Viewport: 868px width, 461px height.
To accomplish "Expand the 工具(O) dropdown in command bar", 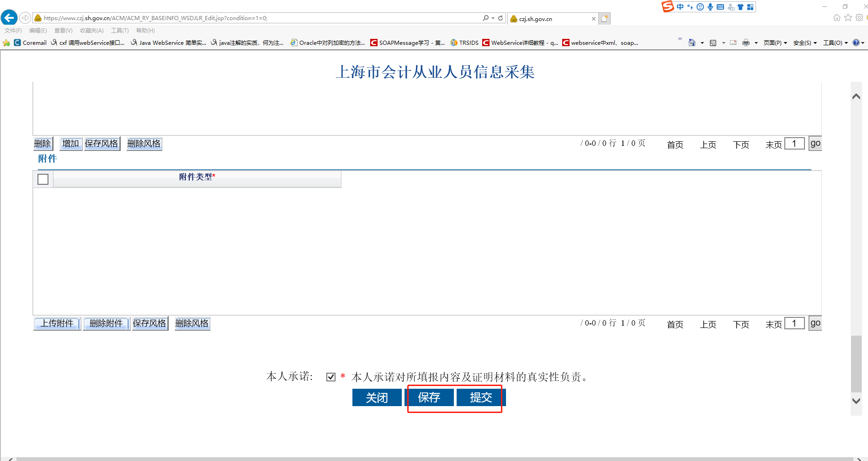I will tap(835, 43).
